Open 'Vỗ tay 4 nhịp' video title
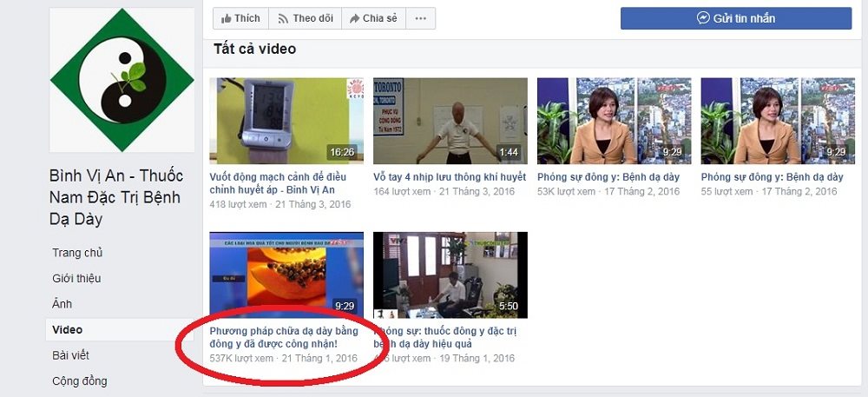868x397 pixels. coord(449,177)
